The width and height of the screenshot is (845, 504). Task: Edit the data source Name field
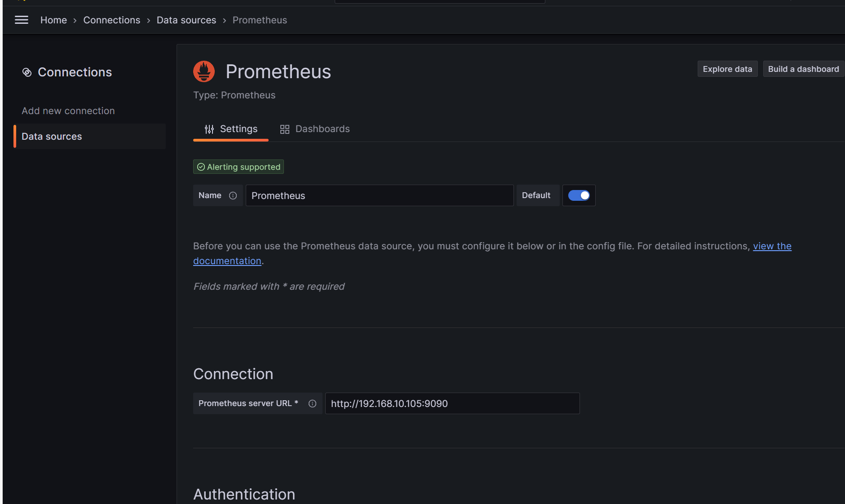click(380, 196)
